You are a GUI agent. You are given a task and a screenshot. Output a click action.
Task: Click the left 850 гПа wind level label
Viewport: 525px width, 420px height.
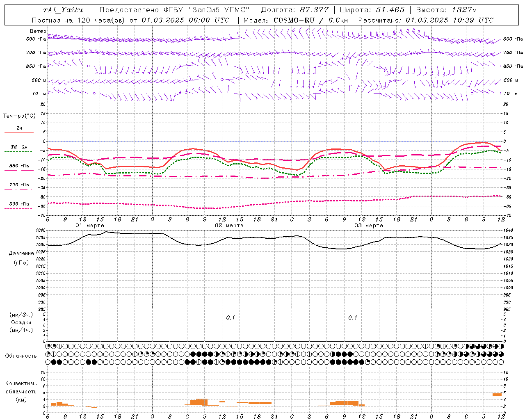click(x=36, y=66)
